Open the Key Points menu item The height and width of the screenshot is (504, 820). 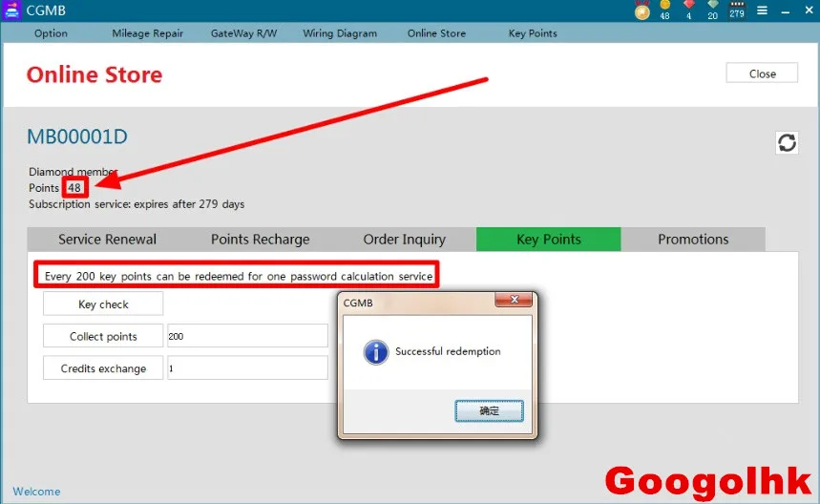533,33
